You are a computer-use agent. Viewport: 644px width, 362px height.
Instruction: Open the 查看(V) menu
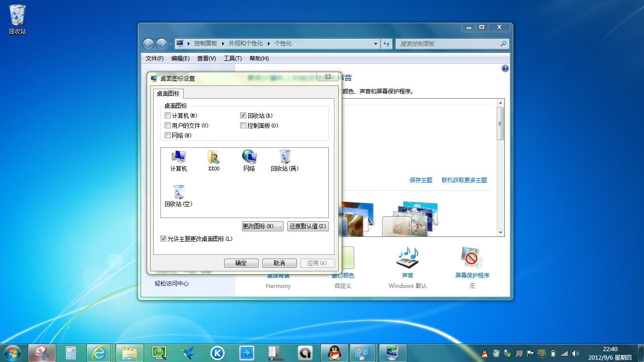[x=206, y=58]
